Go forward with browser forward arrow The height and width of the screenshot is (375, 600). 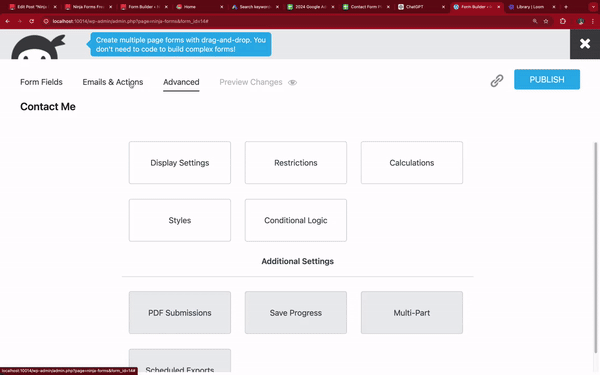[20, 21]
